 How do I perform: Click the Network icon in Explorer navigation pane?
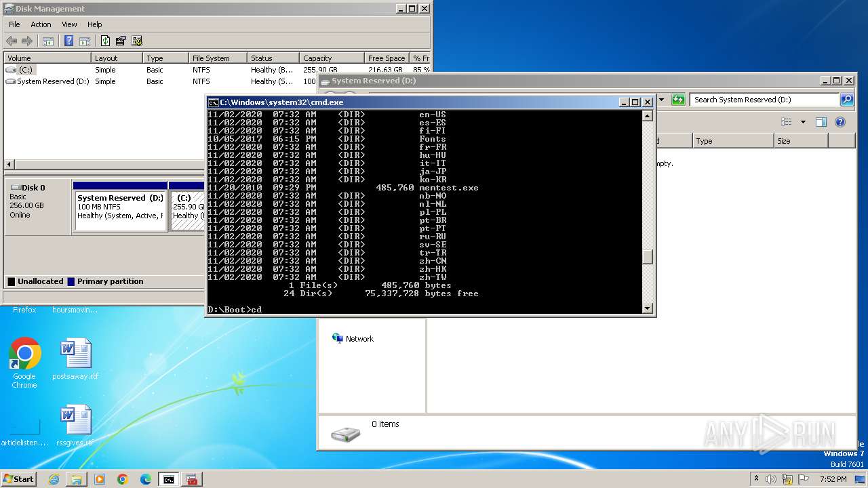338,338
